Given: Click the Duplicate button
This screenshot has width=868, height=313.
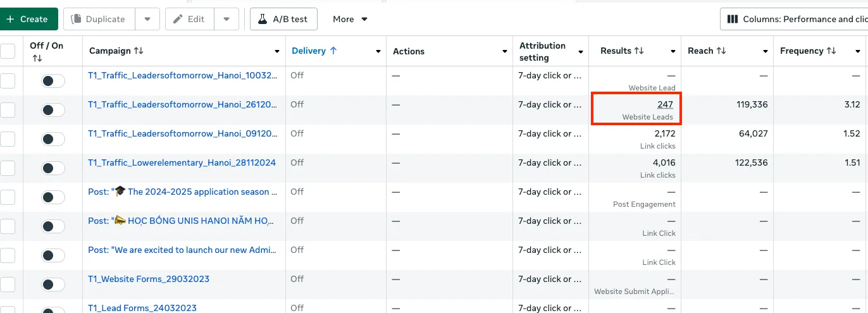Looking at the screenshot, I should click(x=98, y=19).
